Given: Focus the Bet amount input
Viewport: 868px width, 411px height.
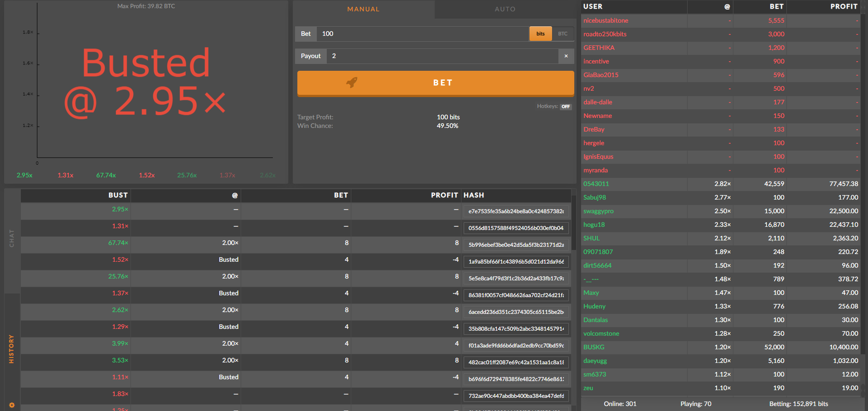Looking at the screenshot, I should click(x=422, y=34).
